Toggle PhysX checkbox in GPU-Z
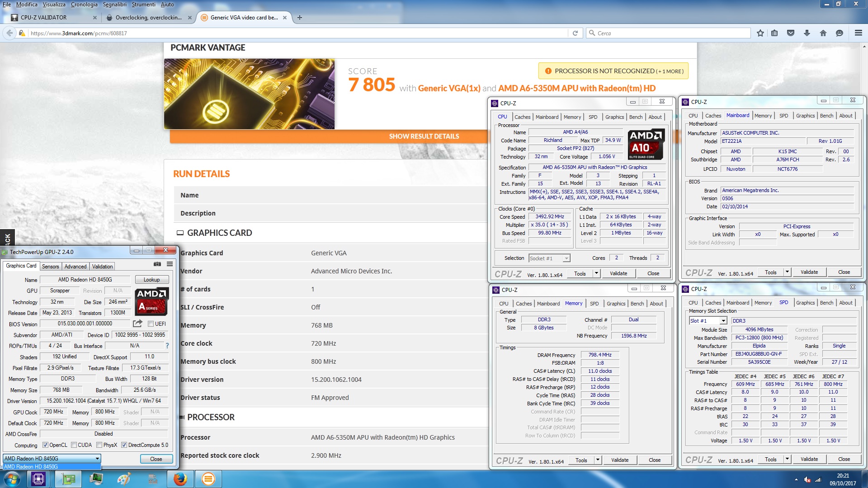Screen dimensions: 868x488 (99, 445)
